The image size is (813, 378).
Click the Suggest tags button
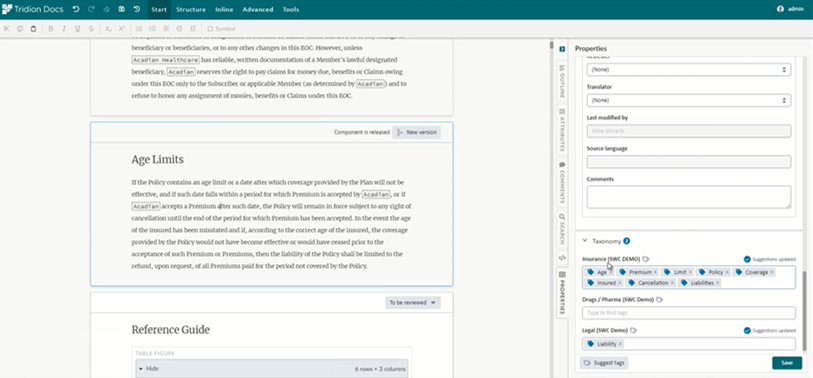click(604, 363)
